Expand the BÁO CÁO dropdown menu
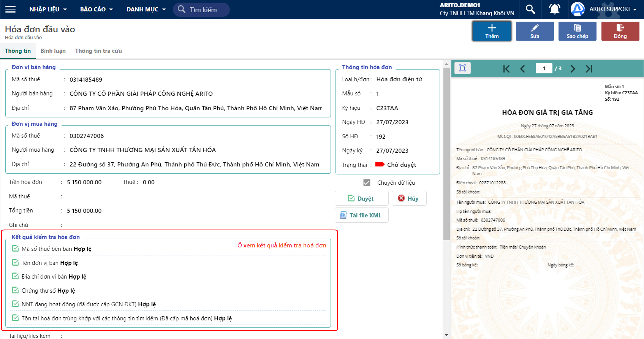The height and width of the screenshot is (339, 644). [97, 10]
